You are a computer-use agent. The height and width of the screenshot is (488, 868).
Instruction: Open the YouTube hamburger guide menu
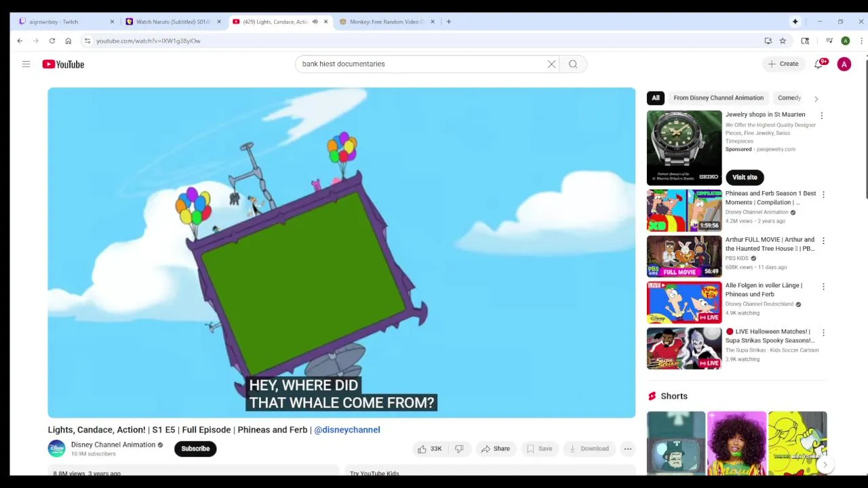[26, 64]
